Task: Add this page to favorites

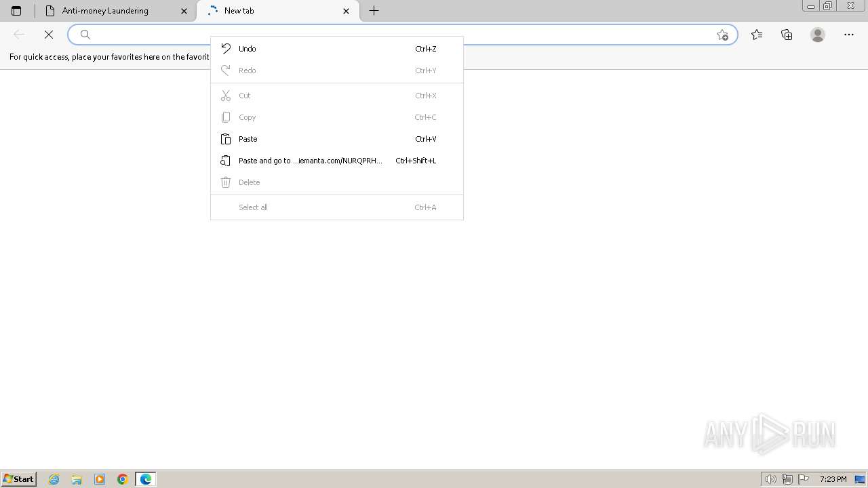Action: [x=722, y=35]
